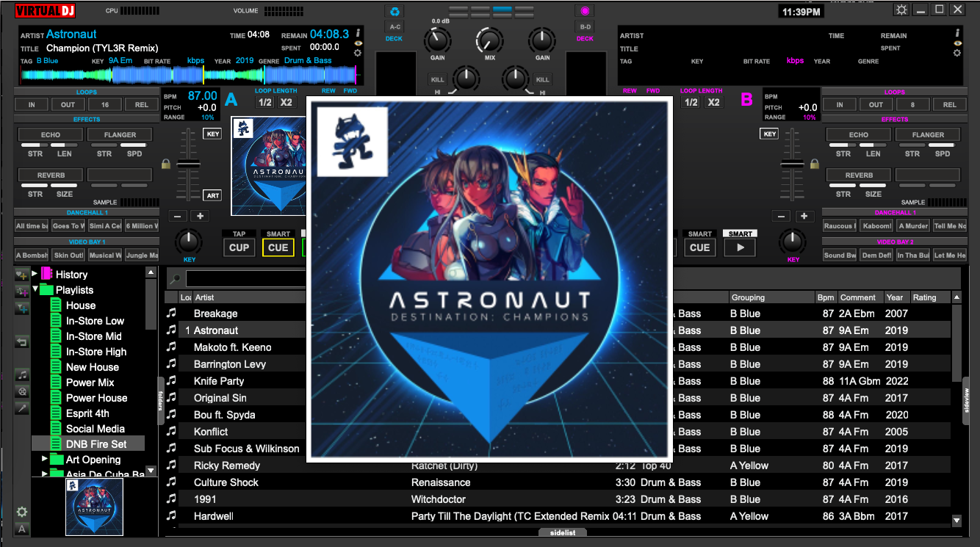Click the yellow CUE button on deck A
980x547 pixels.
278,247
